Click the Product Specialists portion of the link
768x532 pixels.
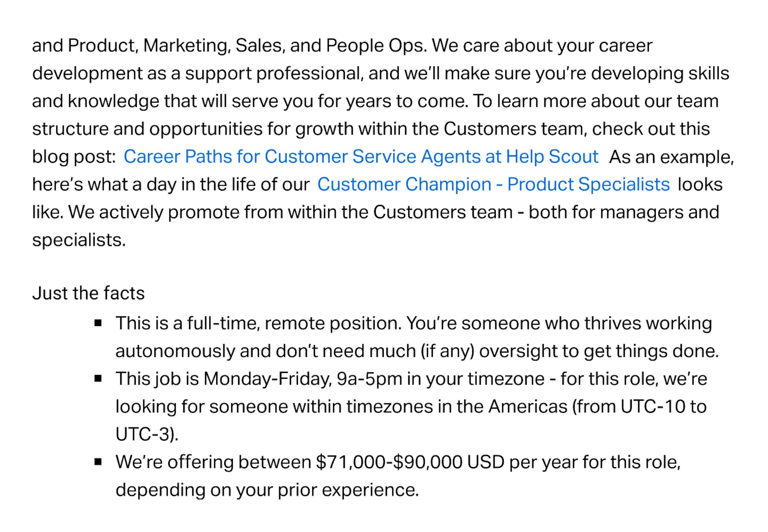pyautogui.click(x=589, y=184)
